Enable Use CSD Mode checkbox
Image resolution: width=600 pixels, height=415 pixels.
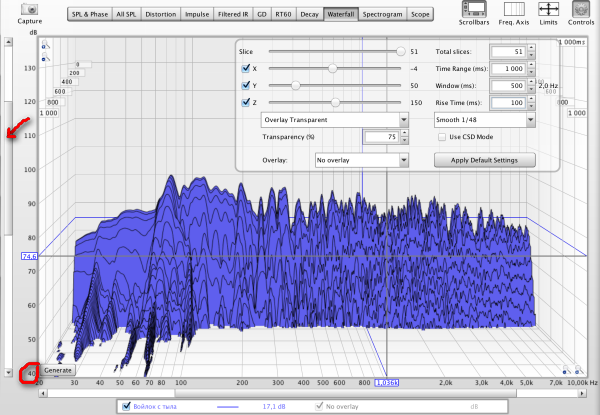pos(441,136)
